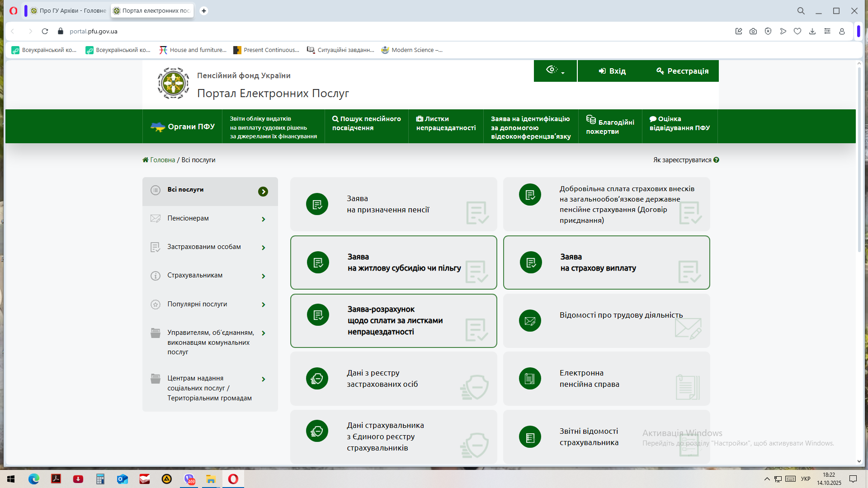Screen dimensions: 868x488
Task: Click the Pension Fund emblem logo
Action: pos(173,83)
